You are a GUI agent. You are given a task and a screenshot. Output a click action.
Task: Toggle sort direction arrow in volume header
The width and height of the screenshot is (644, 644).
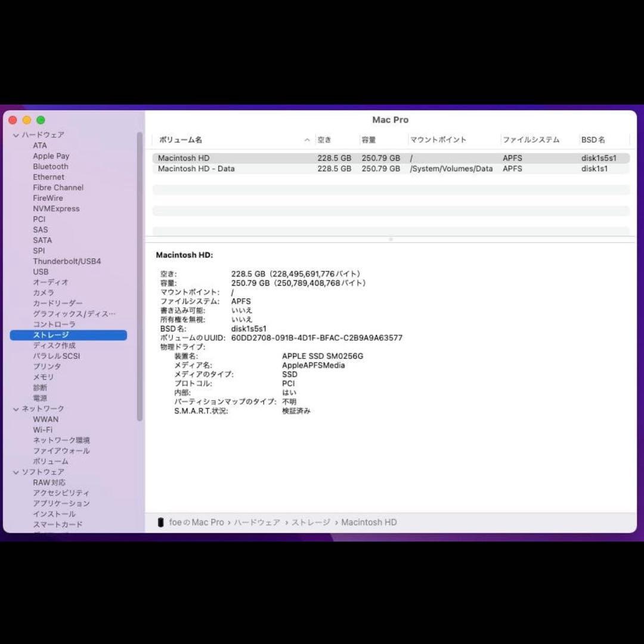(307, 140)
